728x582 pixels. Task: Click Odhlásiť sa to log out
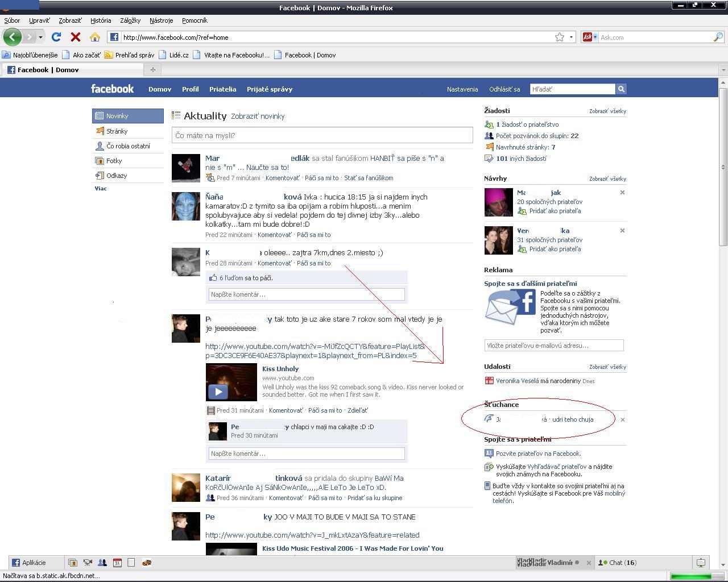coord(504,89)
